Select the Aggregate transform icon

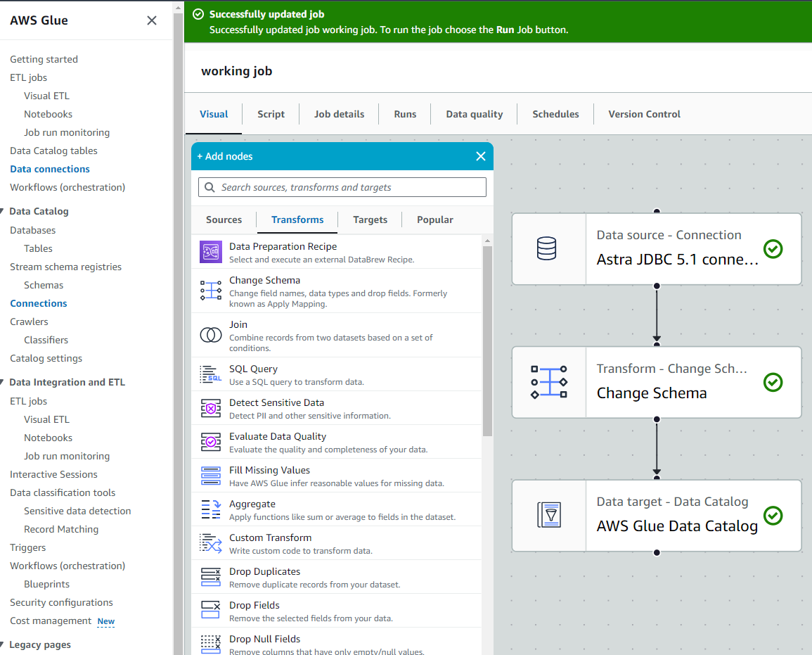click(211, 509)
